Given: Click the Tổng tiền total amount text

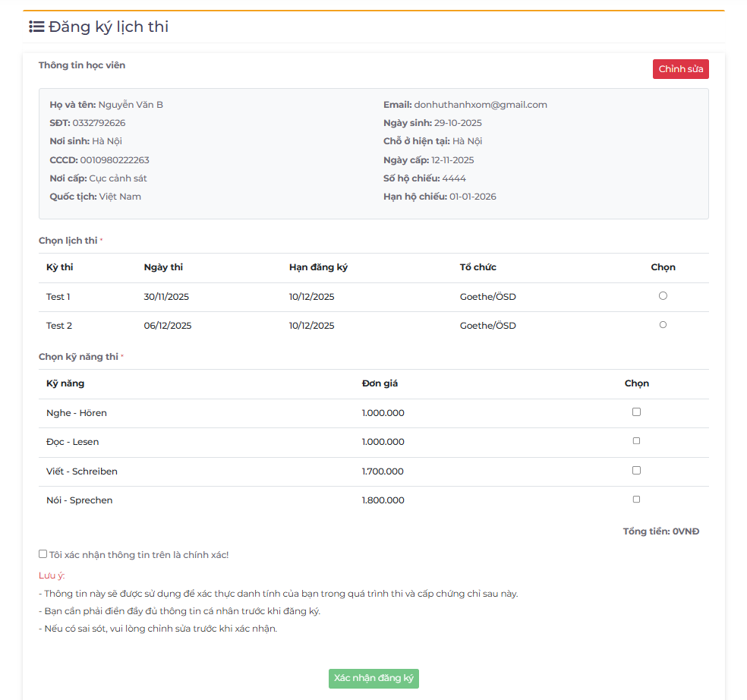Looking at the screenshot, I should [660, 531].
